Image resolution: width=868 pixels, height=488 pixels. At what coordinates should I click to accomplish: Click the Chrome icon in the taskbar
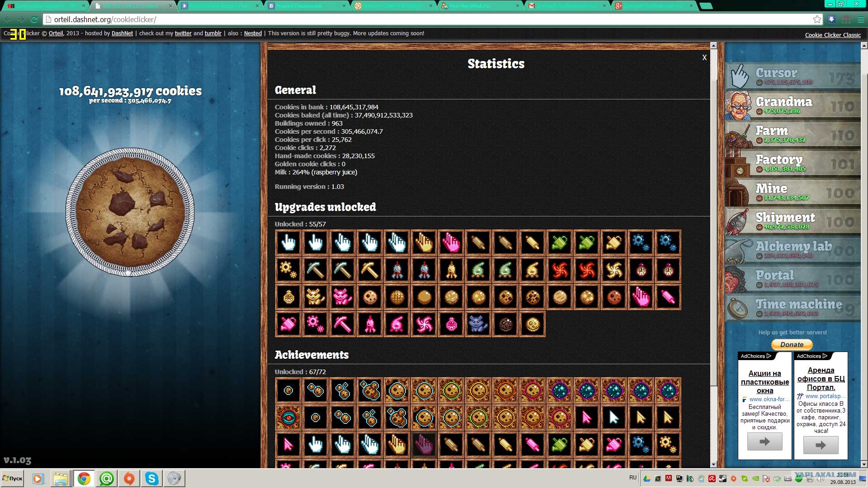tap(84, 479)
